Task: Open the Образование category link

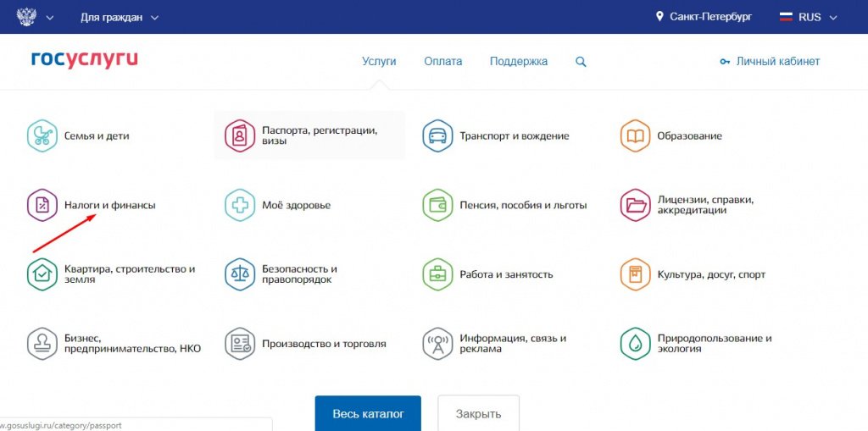Action: 689,136
